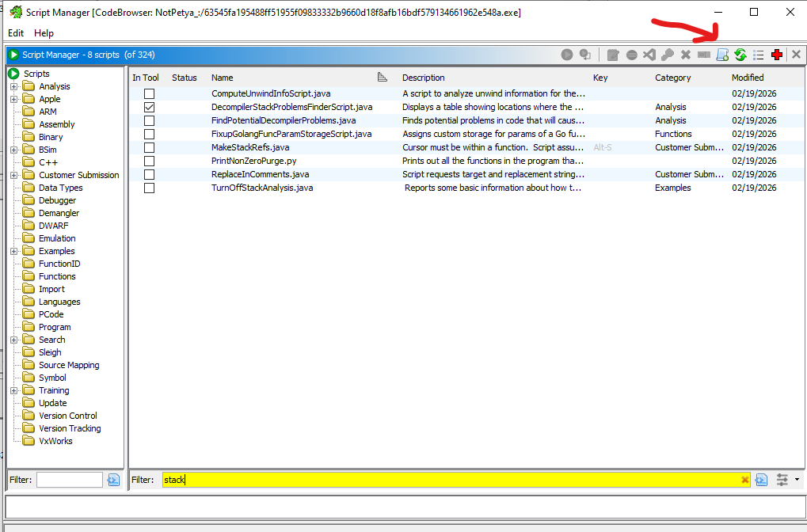Click the Run Script play icon
The height and width of the screenshot is (532, 807).
pos(567,55)
